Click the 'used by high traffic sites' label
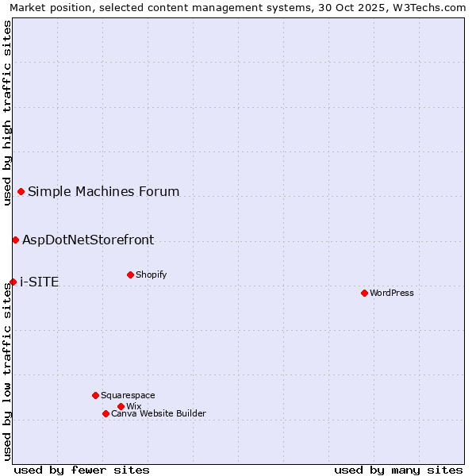 (7, 113)
